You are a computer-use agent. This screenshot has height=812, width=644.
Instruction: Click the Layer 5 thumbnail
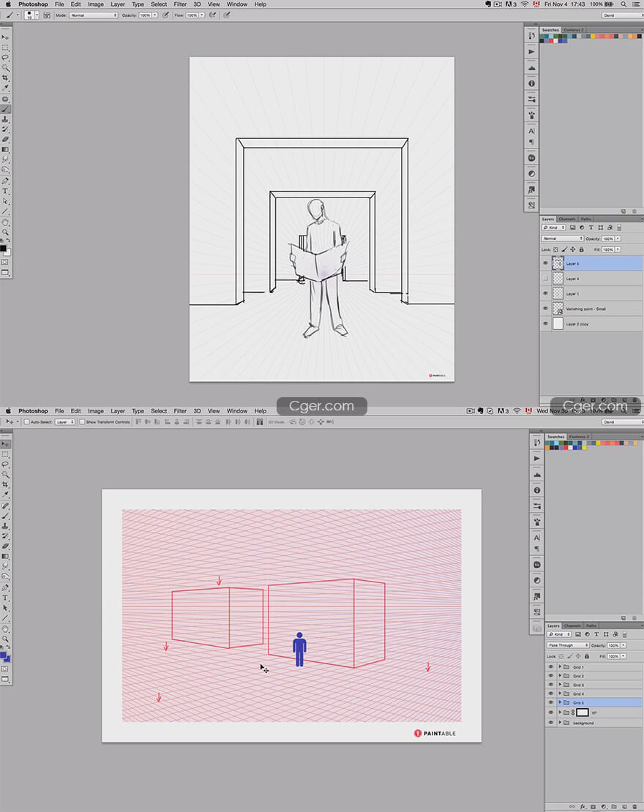click(x=558, y=263)
